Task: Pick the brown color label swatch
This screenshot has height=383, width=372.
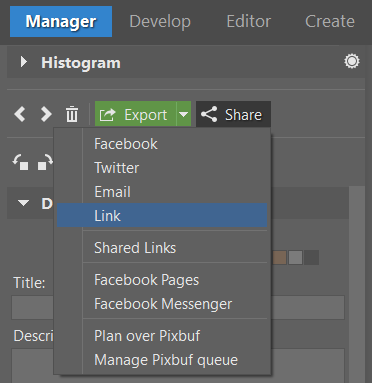Action: 279,257
